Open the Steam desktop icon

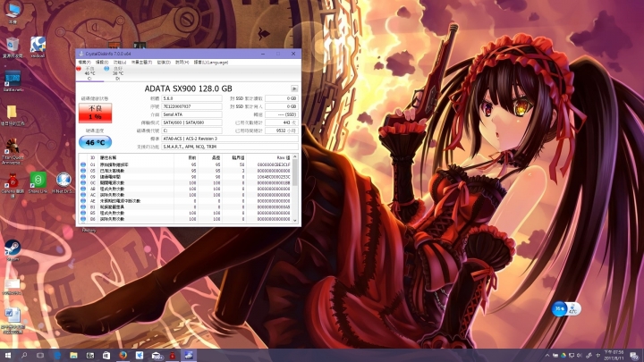tap(13, 250)
